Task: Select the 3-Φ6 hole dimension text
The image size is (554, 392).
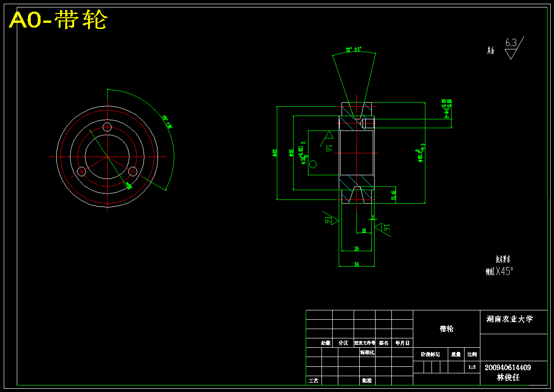Action: click(446, 109)
